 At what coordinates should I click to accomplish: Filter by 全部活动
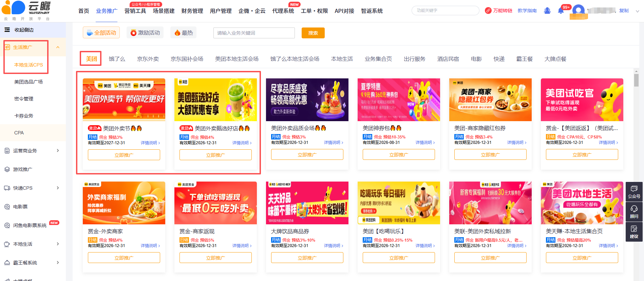[101, 33]
